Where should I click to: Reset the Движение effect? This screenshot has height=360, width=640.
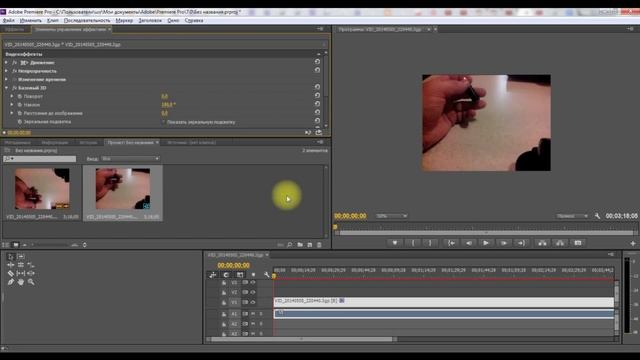pos(317,62)
